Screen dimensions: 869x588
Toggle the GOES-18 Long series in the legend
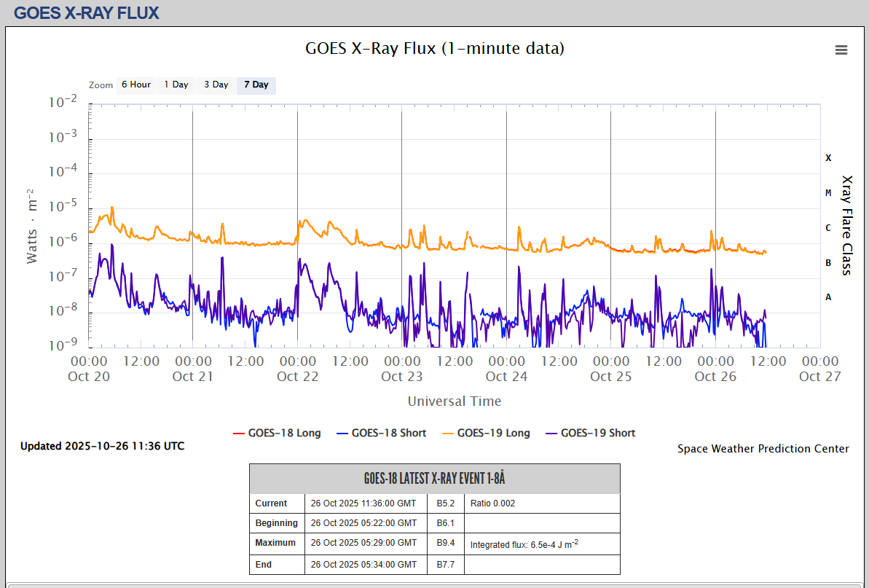284,433
